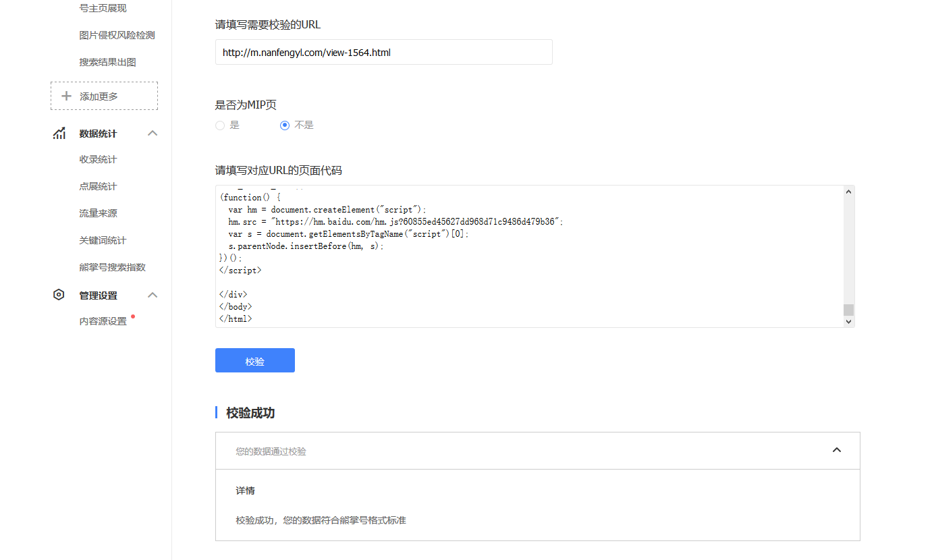Click the closing </html> tag line
The width and height of the screenshot is (932, 560).
(x=236, y=318)
